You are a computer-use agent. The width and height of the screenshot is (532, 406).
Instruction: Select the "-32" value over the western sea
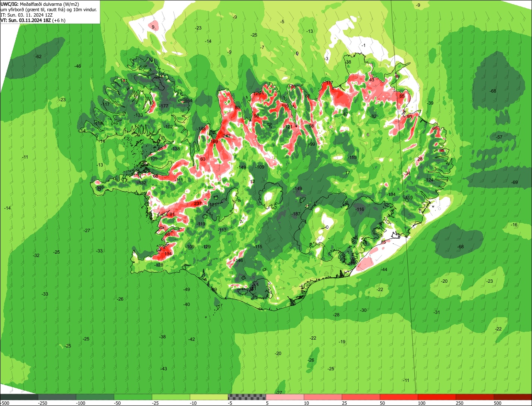pyautogui.click(x=37, y=255)
